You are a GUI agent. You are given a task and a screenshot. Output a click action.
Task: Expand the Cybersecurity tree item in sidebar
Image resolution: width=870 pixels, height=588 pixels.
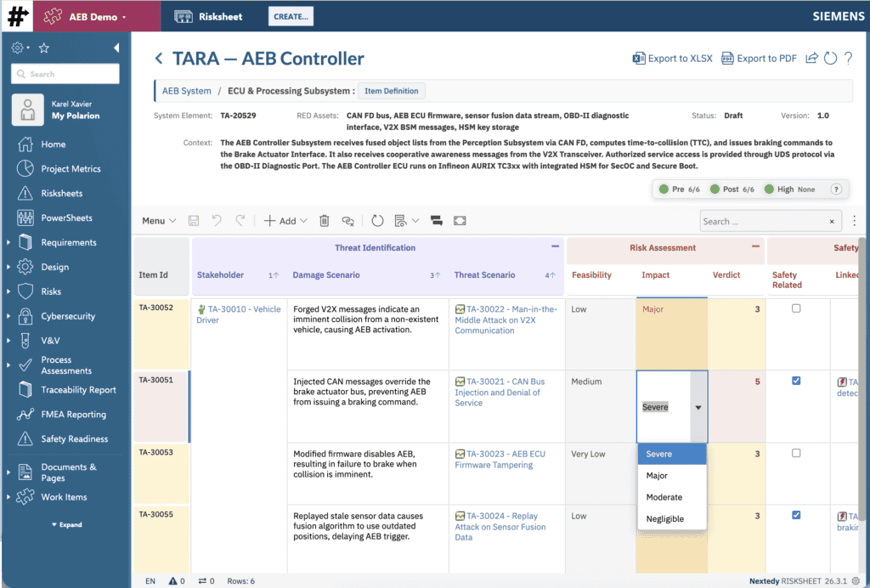coord(8,316)
